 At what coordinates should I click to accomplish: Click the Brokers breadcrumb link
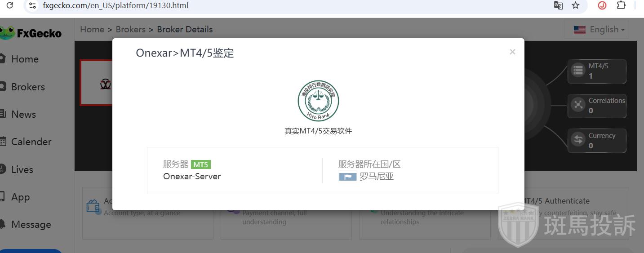point(130,29)
